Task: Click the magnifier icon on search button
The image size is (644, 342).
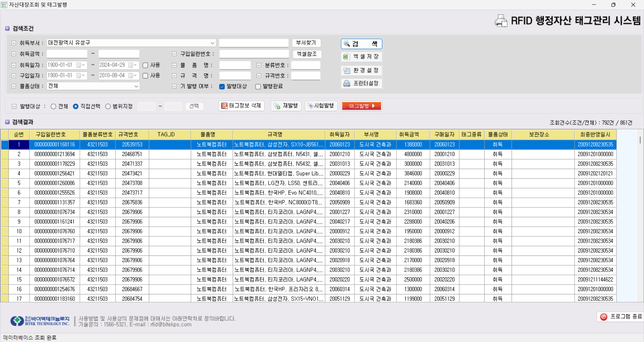Action: pos(347,44)
